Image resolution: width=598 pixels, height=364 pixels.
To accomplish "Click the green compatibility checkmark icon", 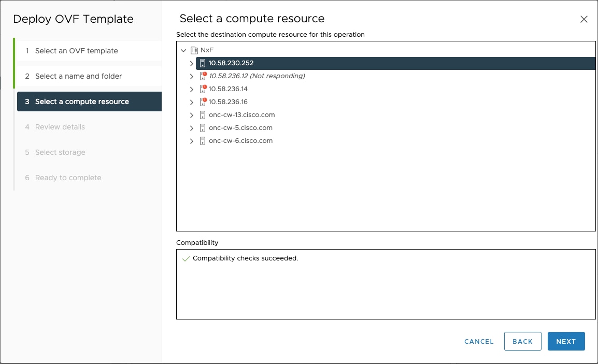I will [x=186, y=259].
